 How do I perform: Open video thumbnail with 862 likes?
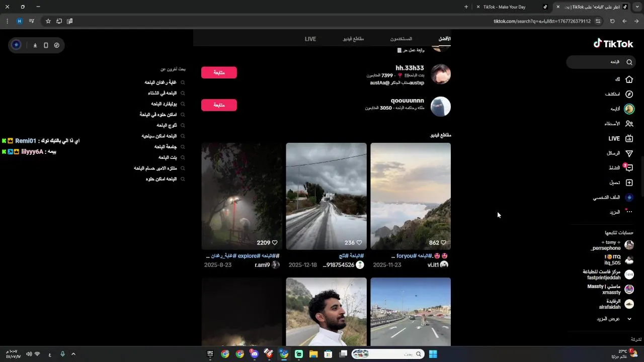[411, 196]
